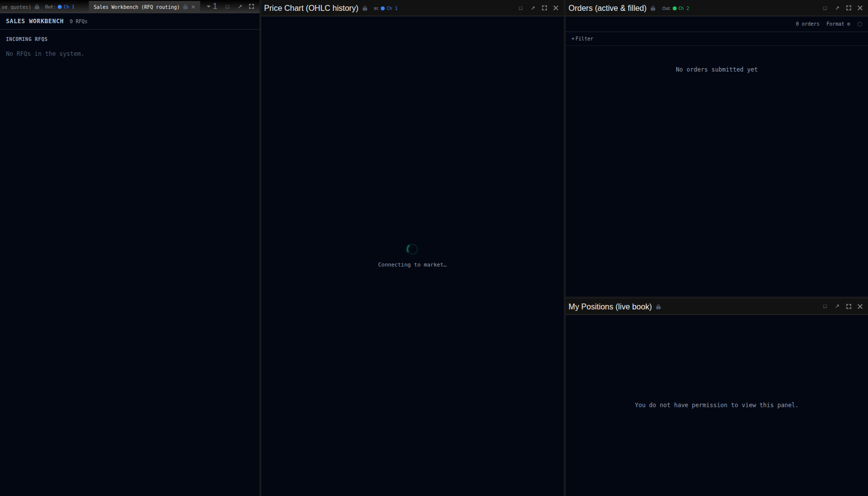The width and height of the screenshot is (868, 496).
Task: Click the lock icon beside Price Chart title
Action: click(365, 8)
